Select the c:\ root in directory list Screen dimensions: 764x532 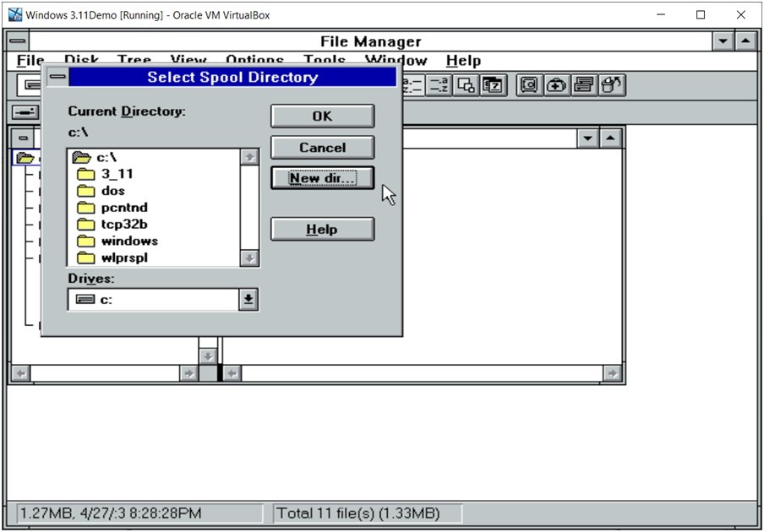click(x=154, y=157)
